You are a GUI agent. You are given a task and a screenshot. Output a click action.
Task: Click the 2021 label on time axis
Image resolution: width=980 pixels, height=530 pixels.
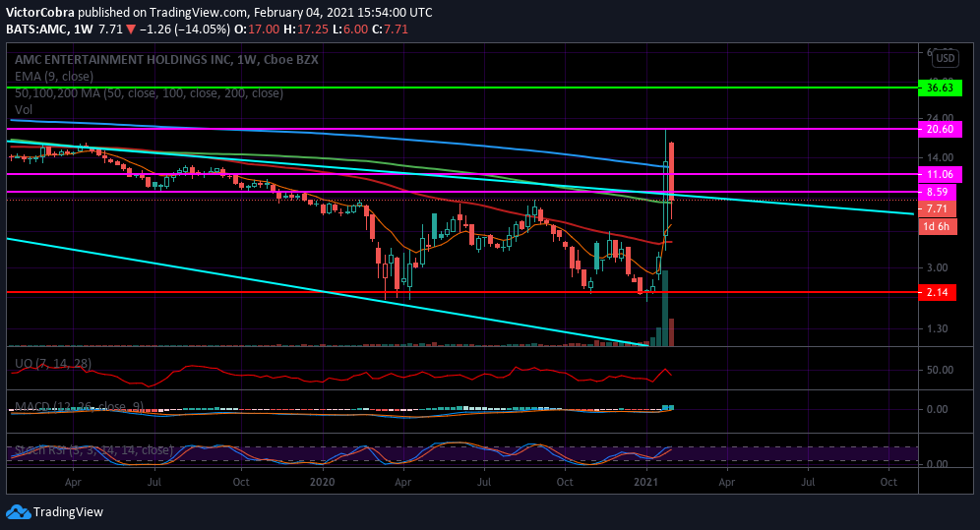click(x=645, y=482)
